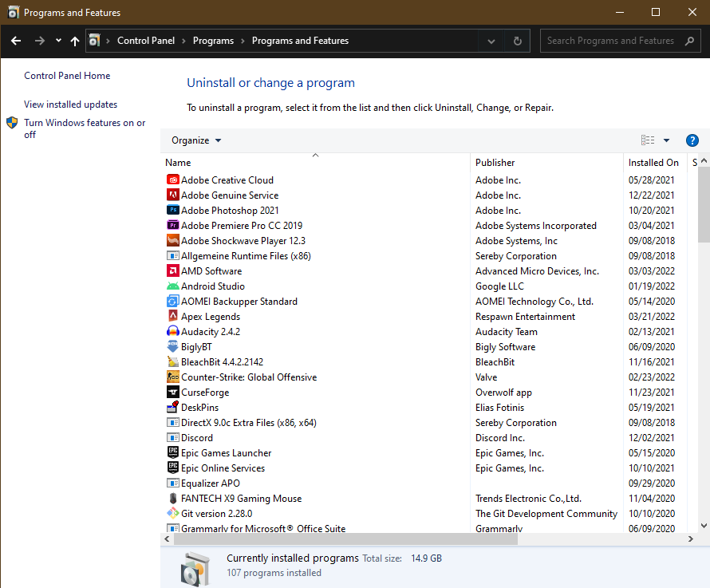Viewport: 710px width, 588px height.
Task: Click the vertical scrollbar down arrow
Action: (x=704, y=526)
